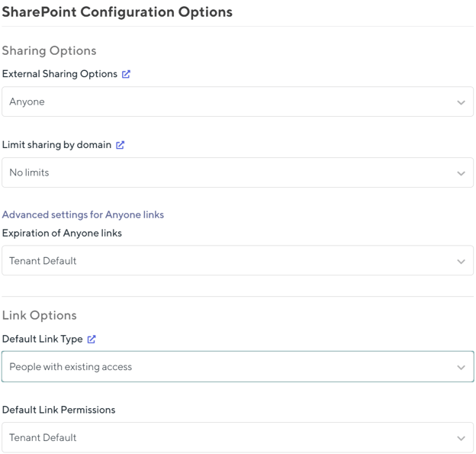Open the "No limits" domain dropdown

tap(229, 173)
